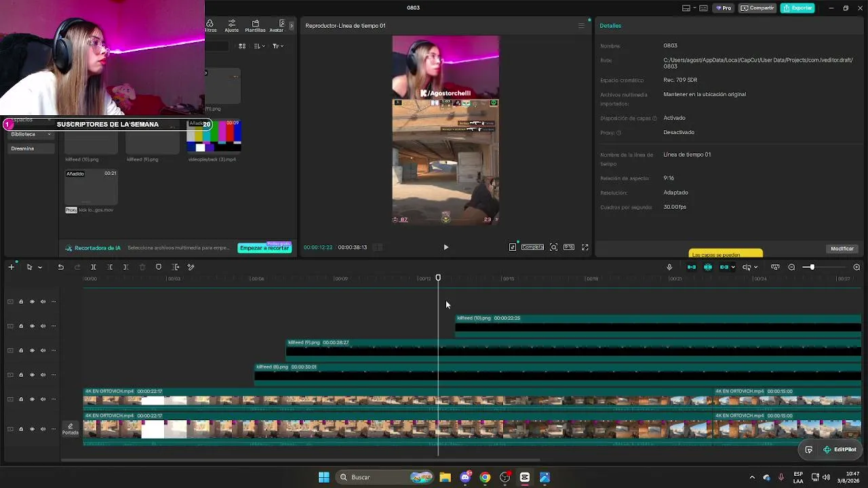Image resolution: width=868 pixels, height=488 pixels.
Task: Open the Ajuste tab
Action: 232,26
